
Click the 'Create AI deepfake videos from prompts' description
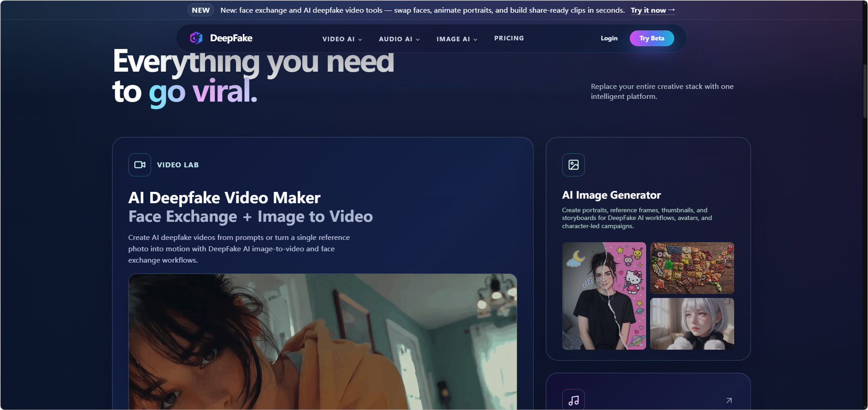point(239,249)
